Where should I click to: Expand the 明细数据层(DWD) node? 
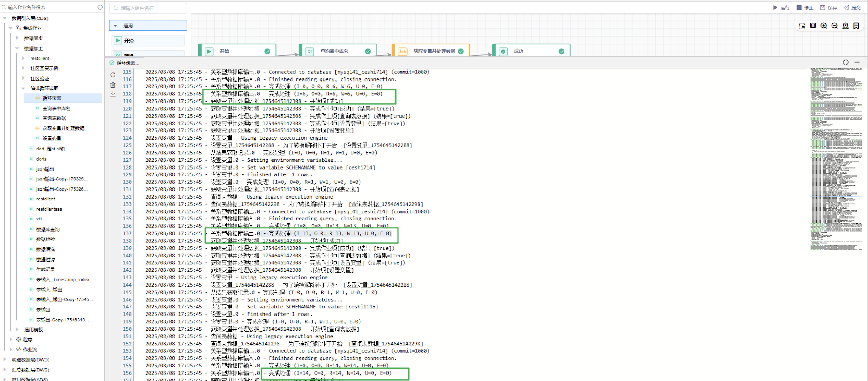pyautogui.click(x=5, y=359)
